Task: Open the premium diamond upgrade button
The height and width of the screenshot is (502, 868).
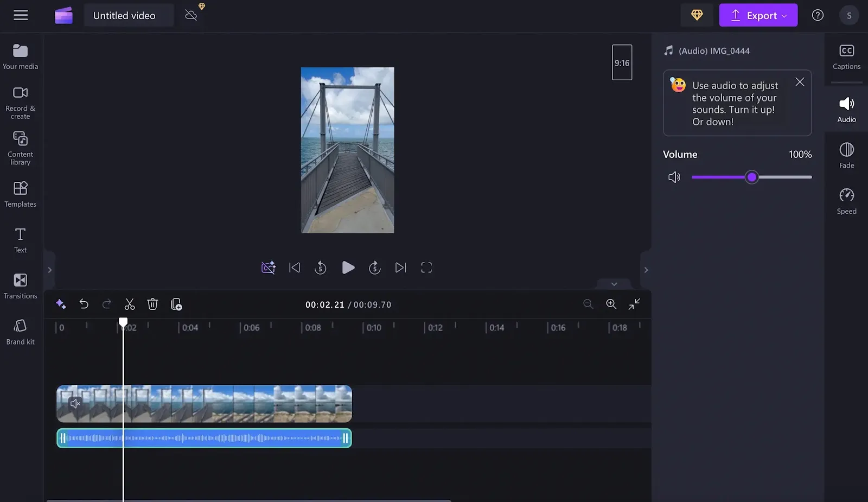Action: coord(697,15)
